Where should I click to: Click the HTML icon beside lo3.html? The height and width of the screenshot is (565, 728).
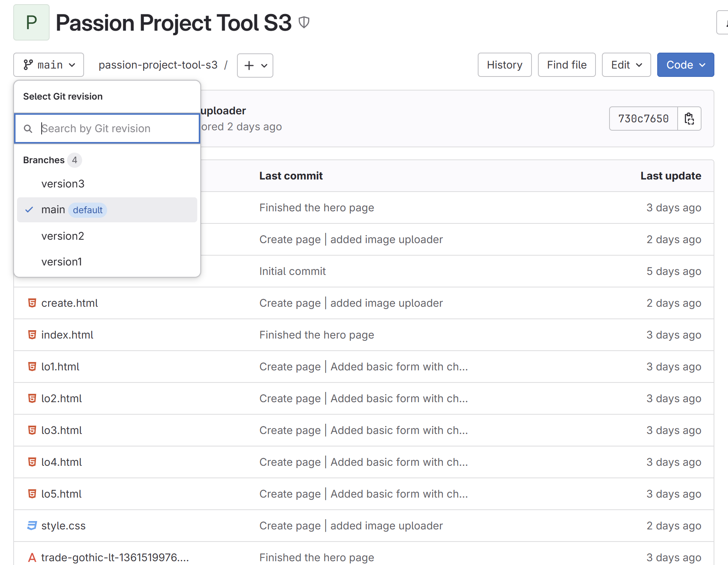[x=32, y=430]
